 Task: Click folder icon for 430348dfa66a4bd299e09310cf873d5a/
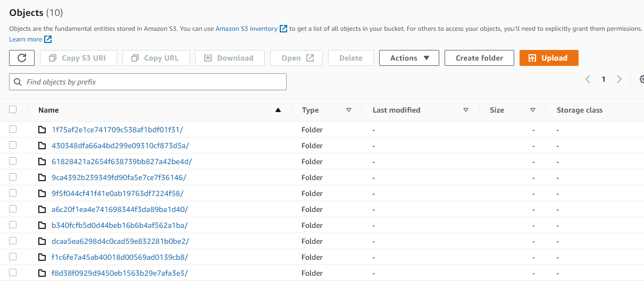[x=42, y=146]
